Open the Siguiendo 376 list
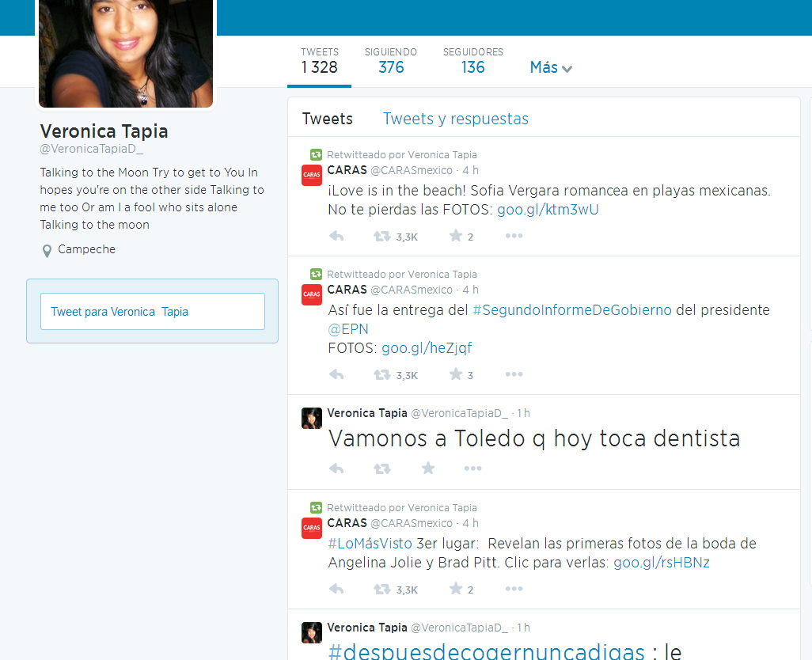The image size is (812, 660). tap(391, 61)
